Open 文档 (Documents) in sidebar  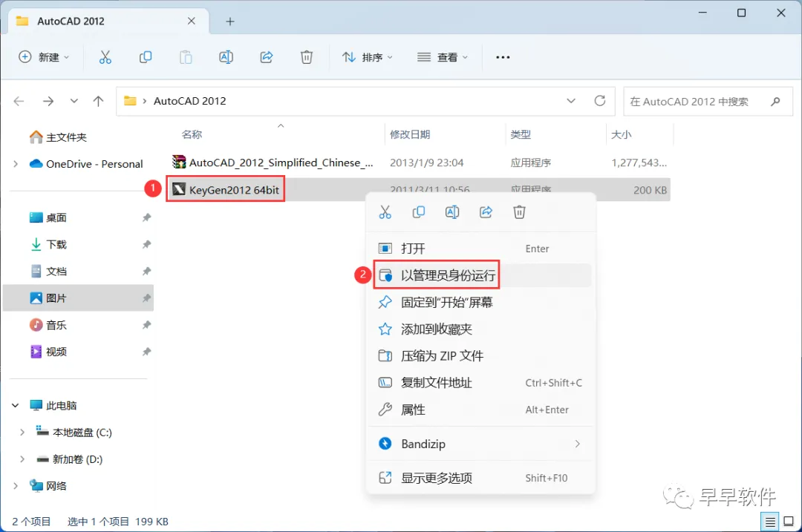pos(48,272)
